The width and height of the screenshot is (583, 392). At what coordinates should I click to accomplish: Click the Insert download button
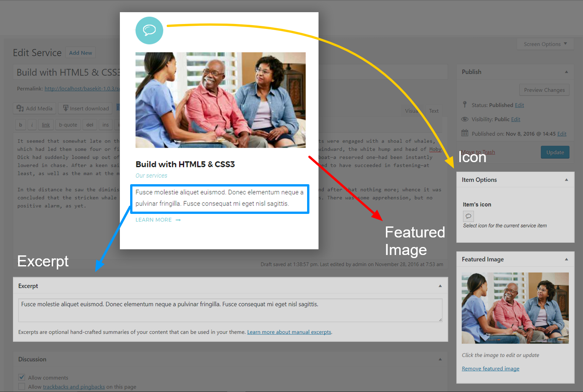point(86,108)
